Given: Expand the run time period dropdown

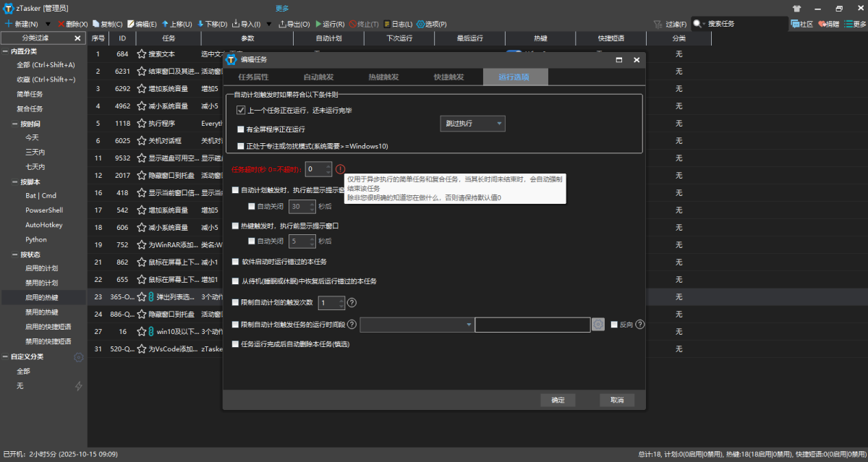Looking at the screenshot, I should (417, 325).
